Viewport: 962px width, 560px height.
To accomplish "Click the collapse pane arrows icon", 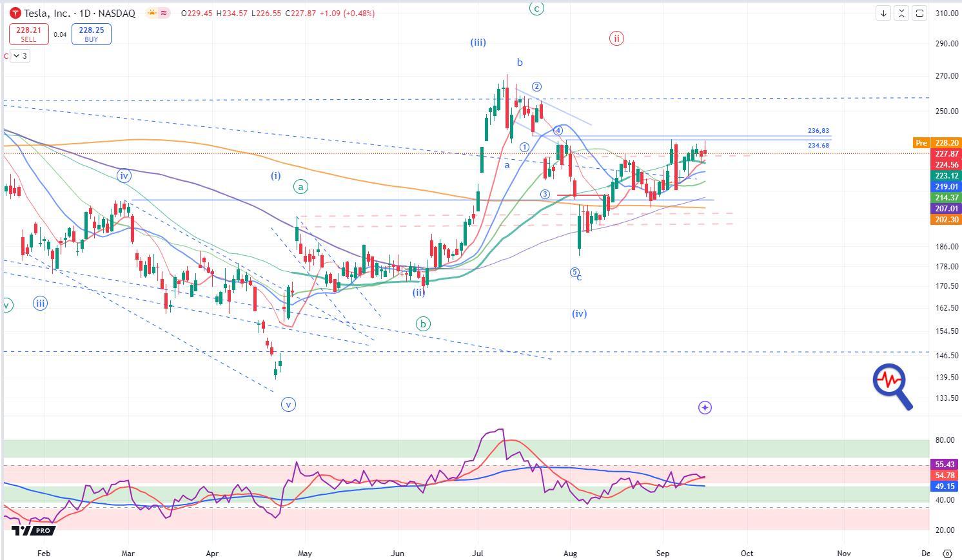I will click(x=901, y=13).
